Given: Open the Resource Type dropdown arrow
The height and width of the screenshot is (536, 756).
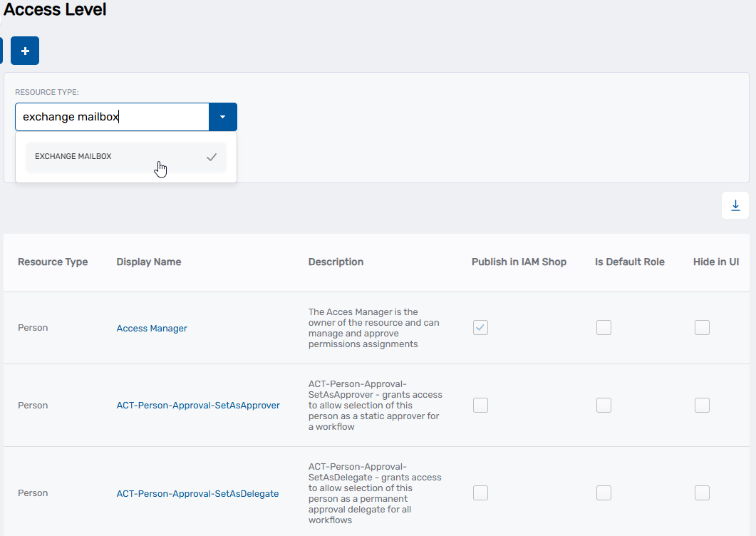Looking at the screenshot, I should pyautogui.click(x=222, y=116).
